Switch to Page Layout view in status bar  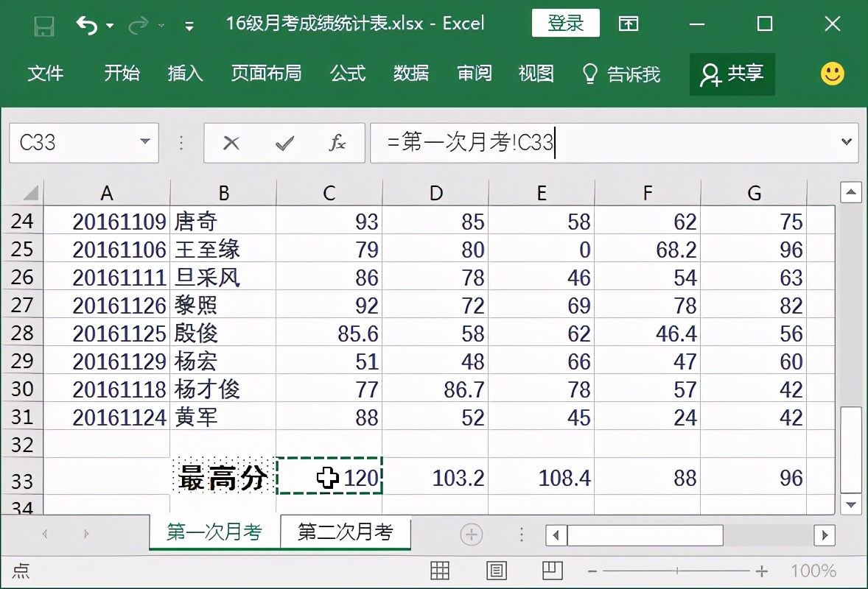(x=497, y=571)
